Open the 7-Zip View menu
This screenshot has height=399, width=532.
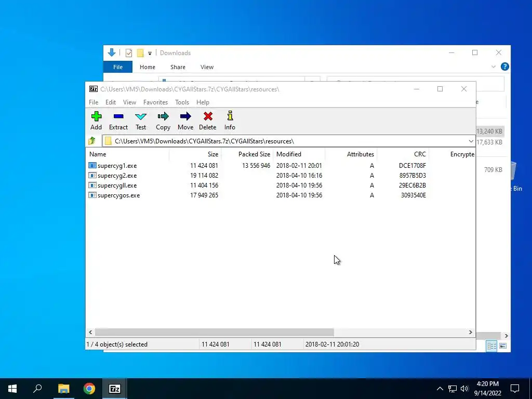[129, 102]
